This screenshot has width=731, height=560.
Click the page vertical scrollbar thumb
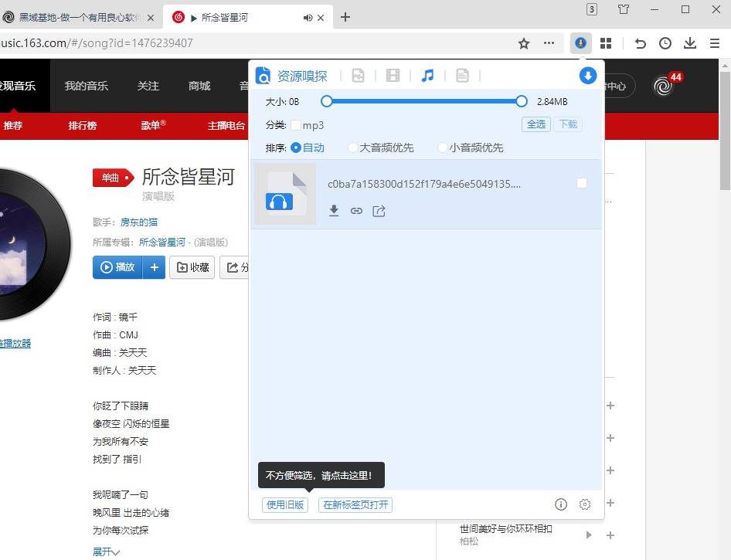pyautogui.click(x=725, y=131)
